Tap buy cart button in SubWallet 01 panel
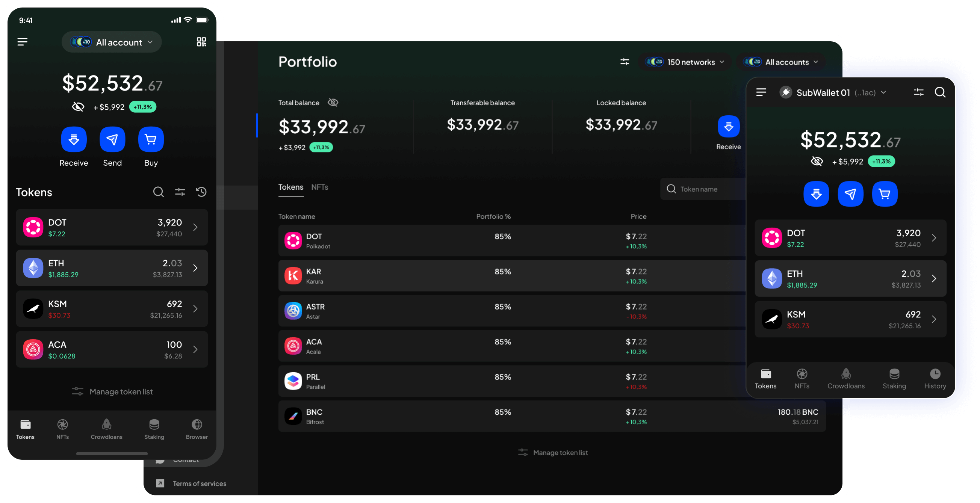 [x=885, y=194]
